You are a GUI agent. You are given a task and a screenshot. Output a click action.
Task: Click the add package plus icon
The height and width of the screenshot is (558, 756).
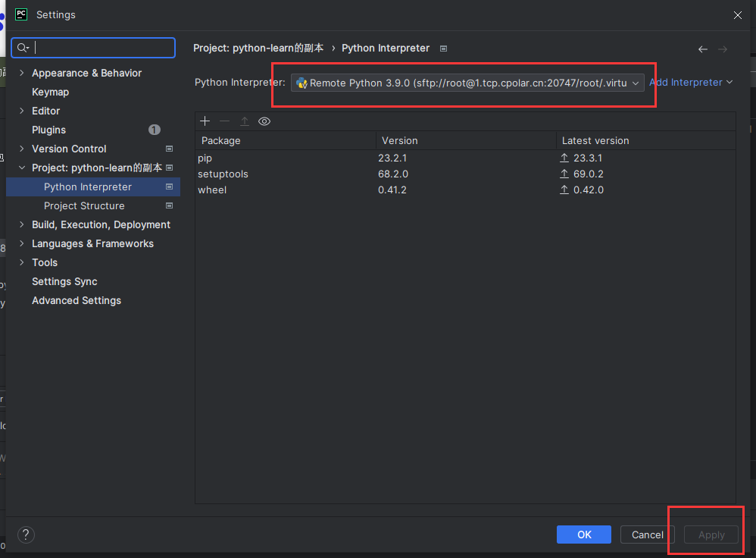click(205, 121)
